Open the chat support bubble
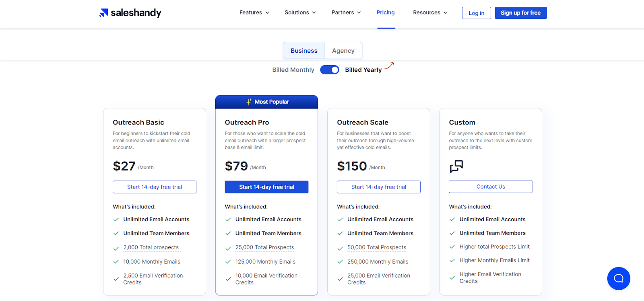 tap(619, 278)
